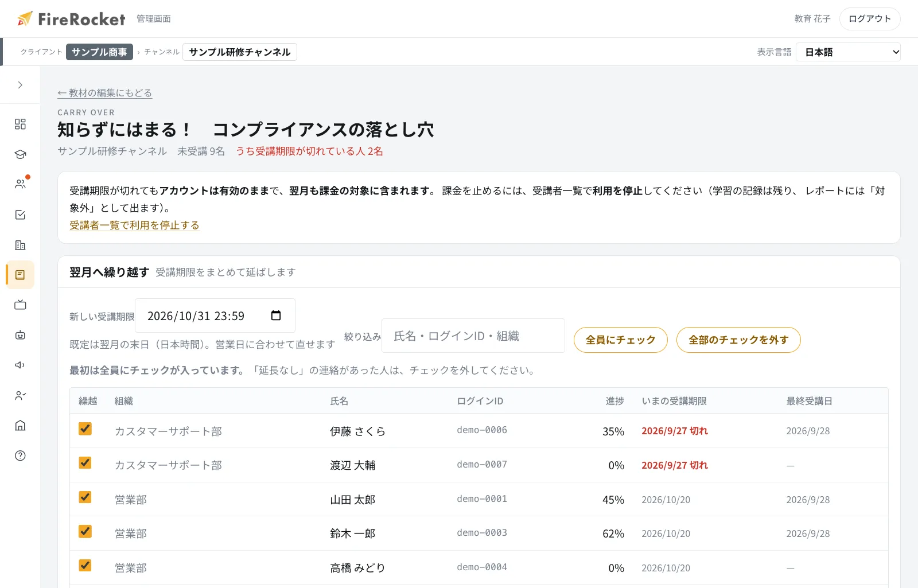Screen dimensions: 918x588
Task: Open the サンプル商事 client selector
Action: [x=99, y=52]
